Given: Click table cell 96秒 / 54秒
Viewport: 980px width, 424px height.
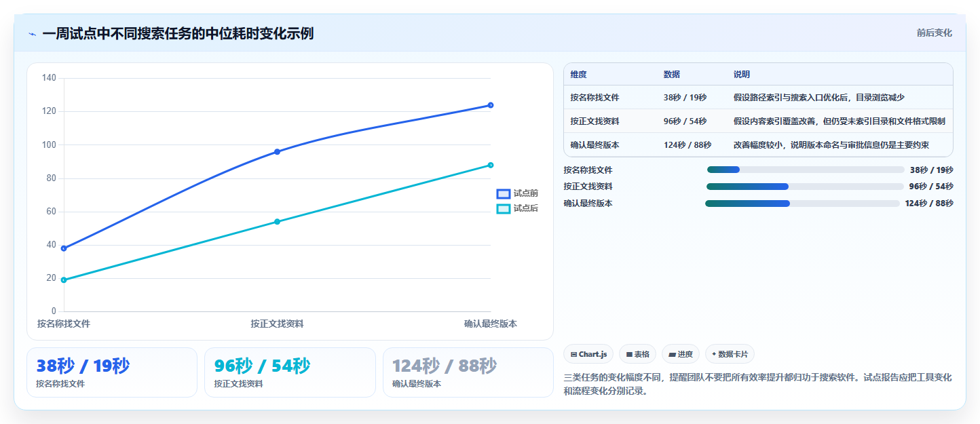Looking at the screenshot, I should pos(685,121).
